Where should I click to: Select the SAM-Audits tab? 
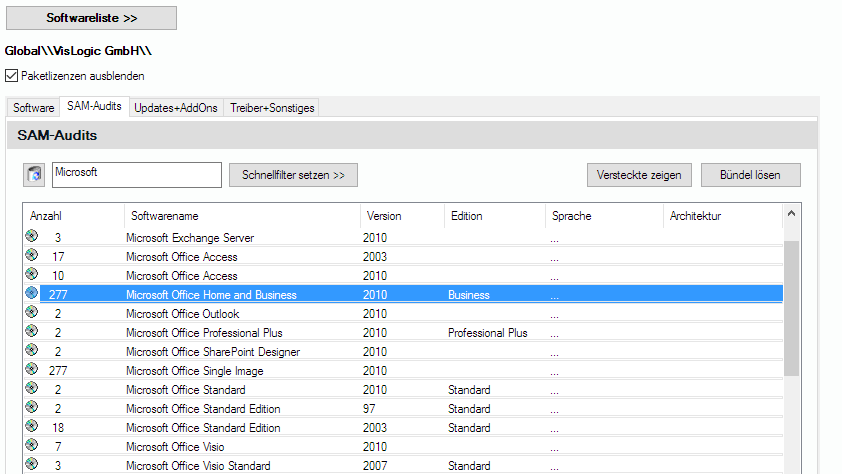(x=95, y=106)
